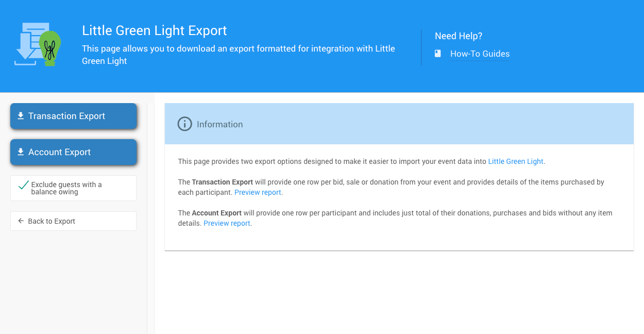Screen dimensions: 644x334
Task: Click the 'Need Help?' heading
Action: pyautogui.click(x=459, y=36)
